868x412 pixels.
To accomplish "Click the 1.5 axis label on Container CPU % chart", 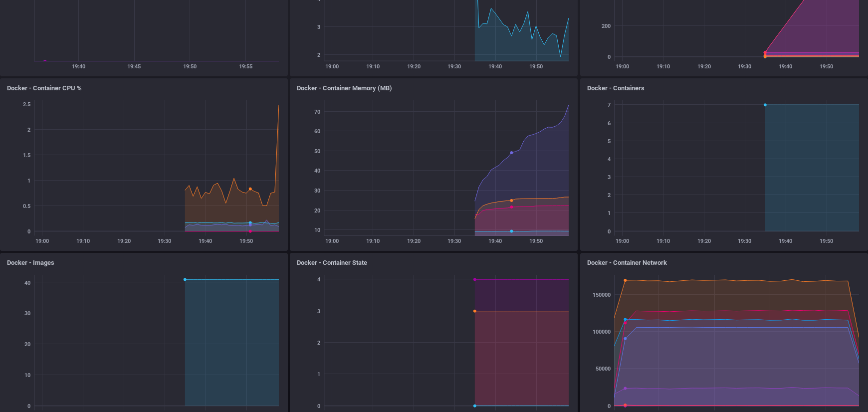I will pos(27,155).
